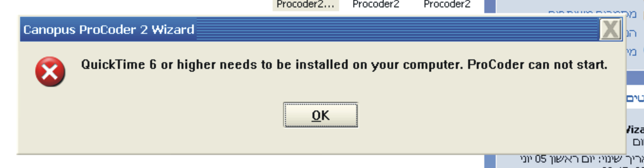Click the blue vertical bar below the dialog
The image size is (644, 168).
tap(490, 161)
